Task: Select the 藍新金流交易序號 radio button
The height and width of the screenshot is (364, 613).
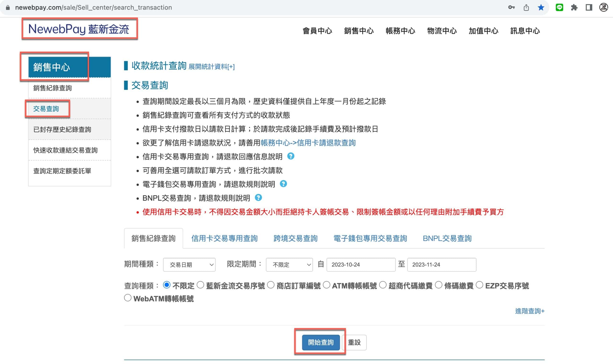Action: [x=200, y=285]
